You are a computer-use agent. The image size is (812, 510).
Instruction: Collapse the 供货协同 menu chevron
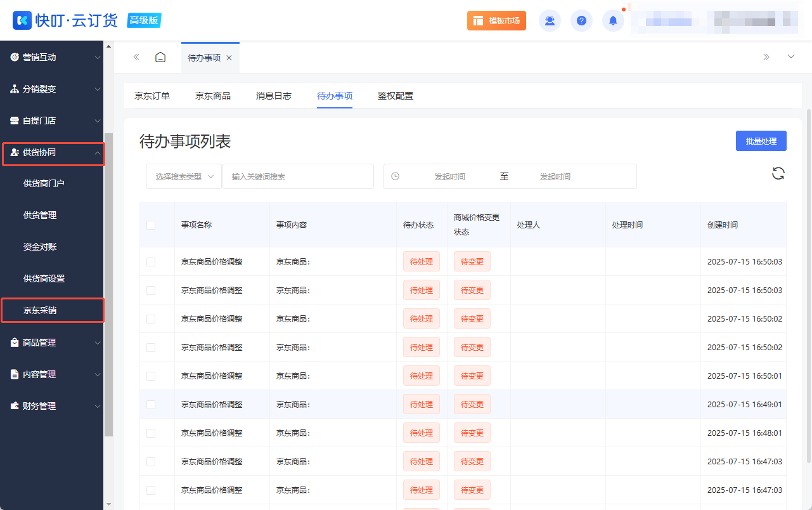pos(97,153)
